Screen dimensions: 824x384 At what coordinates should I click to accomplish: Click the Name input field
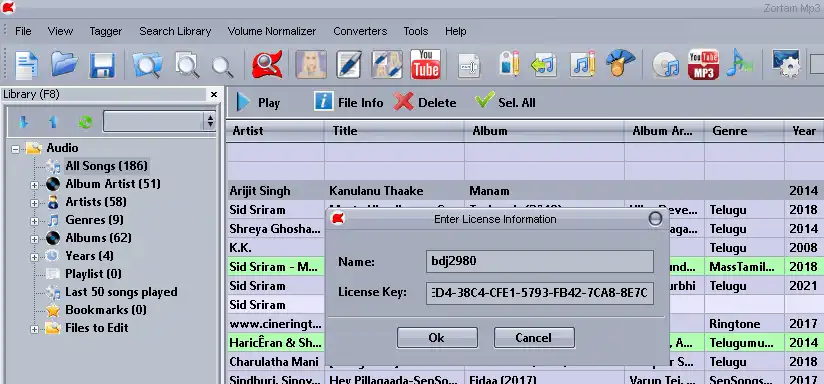540,261
